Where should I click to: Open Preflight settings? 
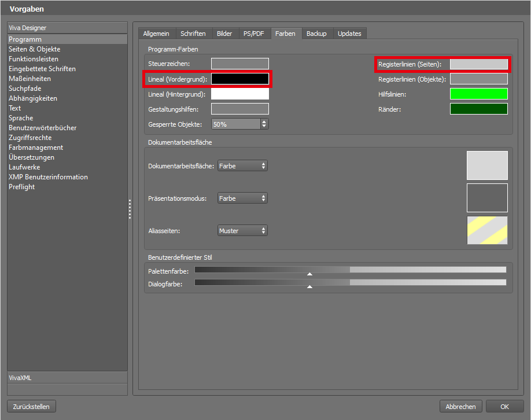68,187
